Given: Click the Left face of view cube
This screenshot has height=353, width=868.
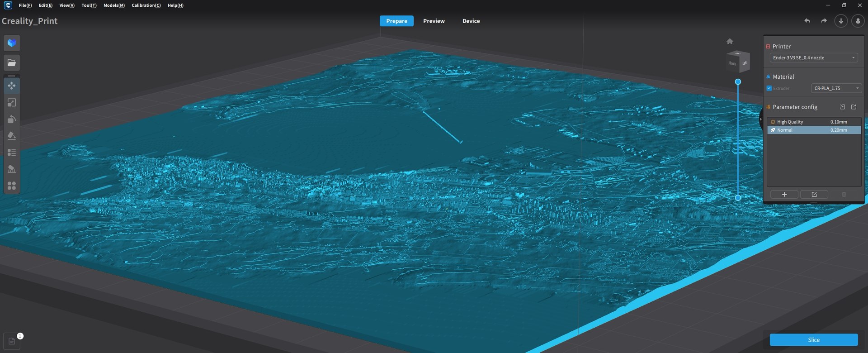Looking at the screenshot, I should click(745, 63).
